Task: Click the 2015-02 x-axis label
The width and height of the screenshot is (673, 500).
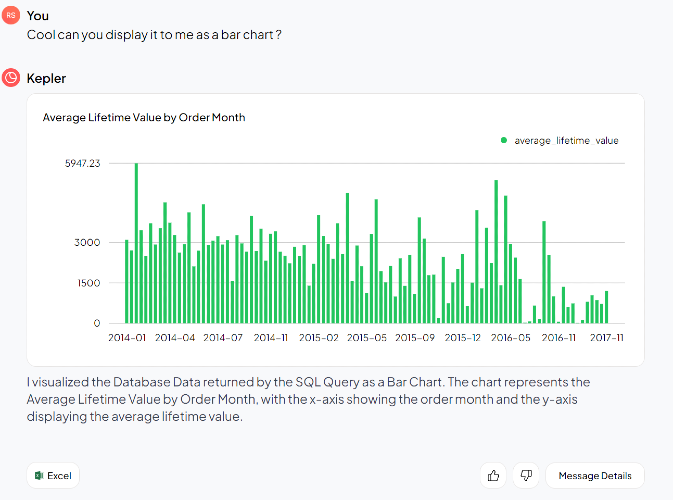Action: coord(319,338)
